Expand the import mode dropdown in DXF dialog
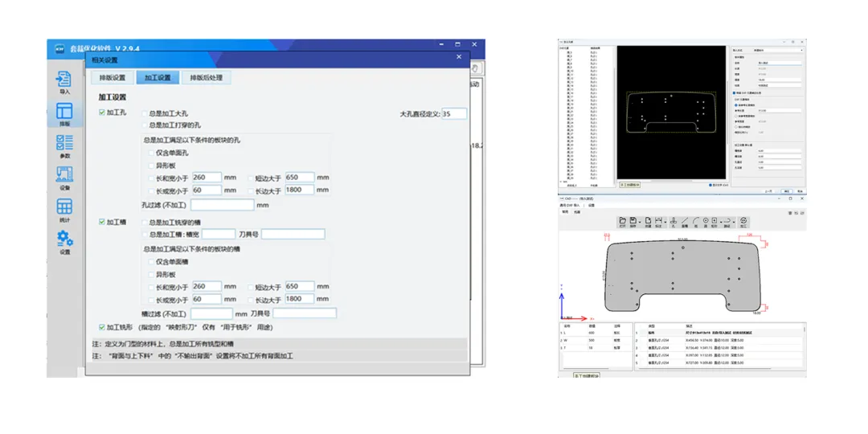 [x=778, y=51]
